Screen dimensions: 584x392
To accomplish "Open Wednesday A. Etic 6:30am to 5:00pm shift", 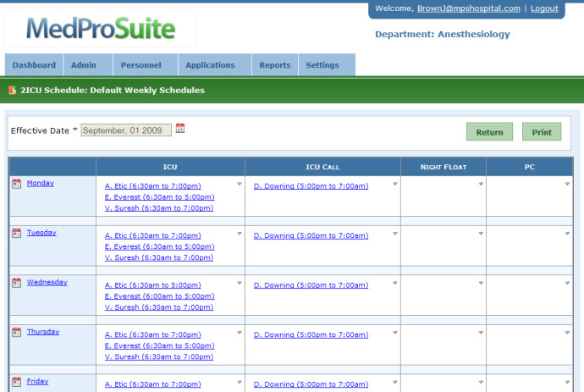I will coord(152,285).
